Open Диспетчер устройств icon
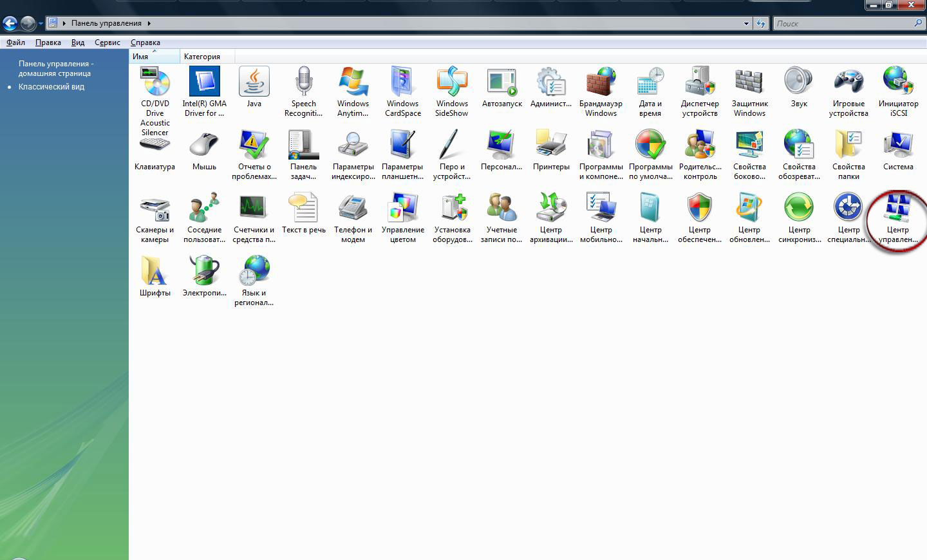 700,82
